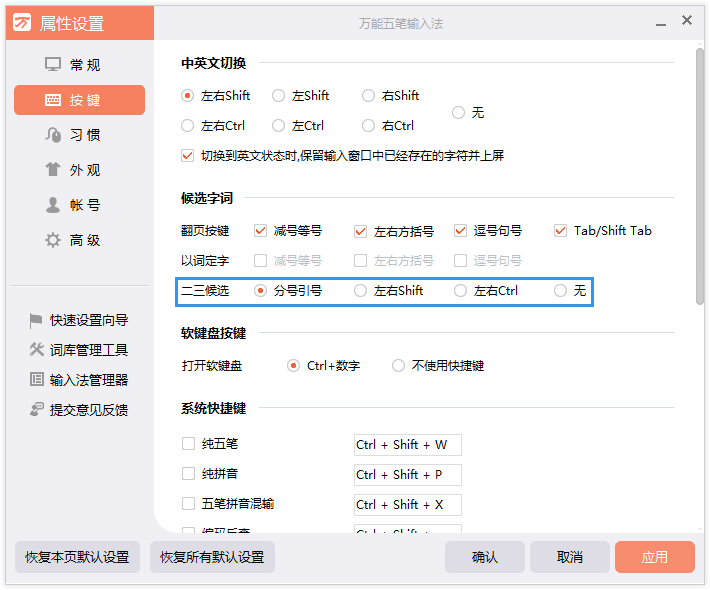This screenshot has width=710, height=590.
Task: Select 左右Shift for Chinese-English switching
Action: tap(187, 96)
